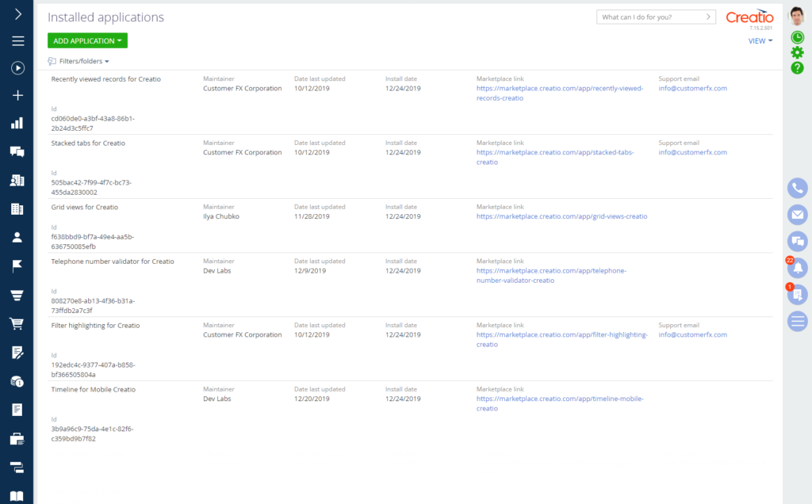
Task: Open the Contacts person sidebar icon
Action: pos(17,237)
